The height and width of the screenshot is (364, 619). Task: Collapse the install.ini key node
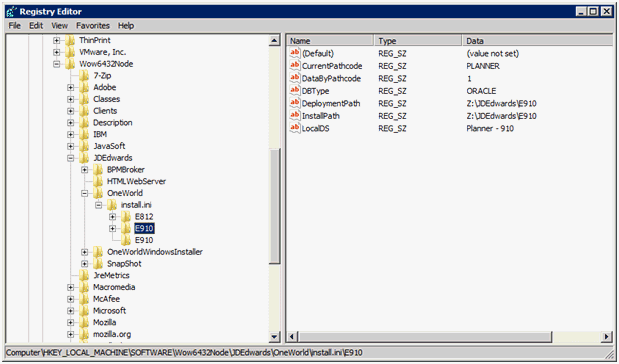coord(99,205)
